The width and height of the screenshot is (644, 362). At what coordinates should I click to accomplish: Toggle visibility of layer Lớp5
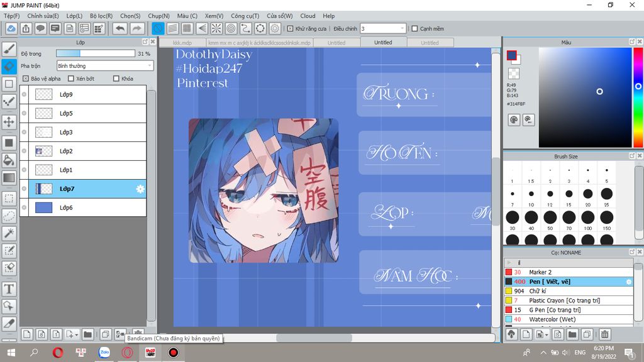[x=25, y=113]
